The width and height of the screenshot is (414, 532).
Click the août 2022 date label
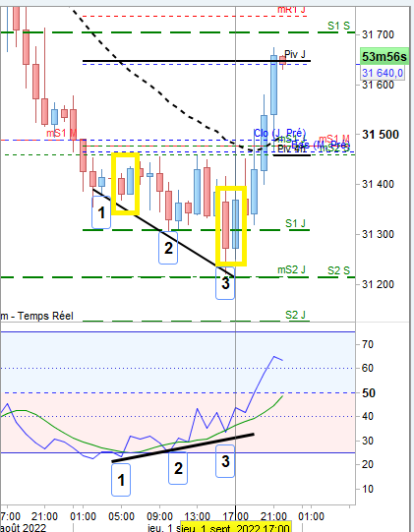coord(23,527)
